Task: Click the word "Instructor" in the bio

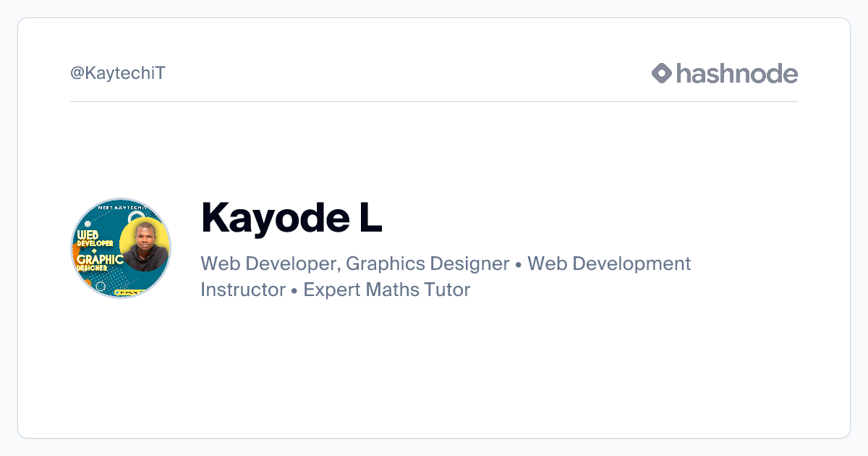Action: 243,290
